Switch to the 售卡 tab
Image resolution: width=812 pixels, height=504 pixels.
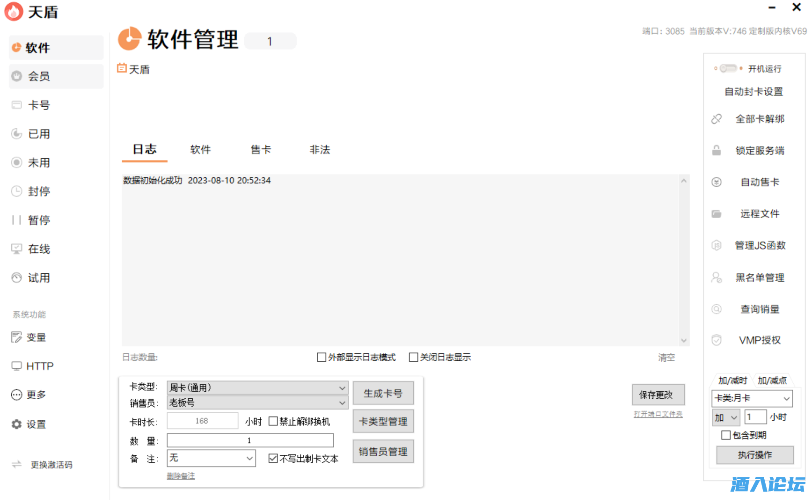tap(261, 150)
